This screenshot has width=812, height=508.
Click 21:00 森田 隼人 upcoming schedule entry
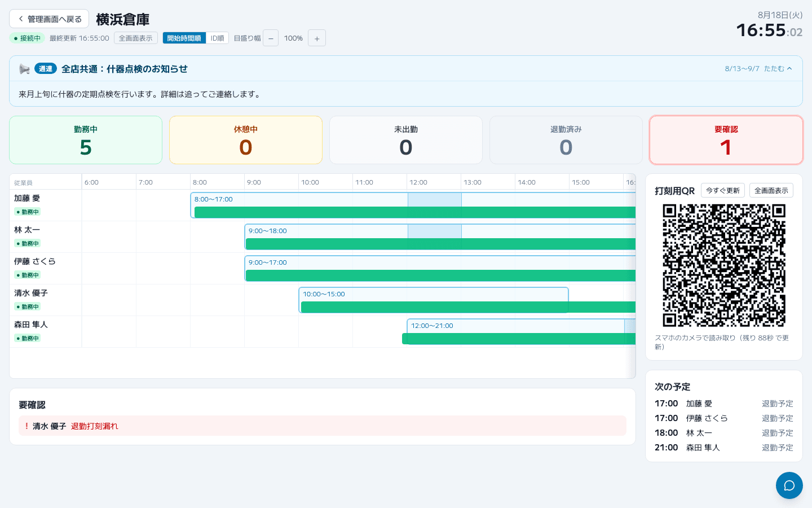(x=724, y=448)
